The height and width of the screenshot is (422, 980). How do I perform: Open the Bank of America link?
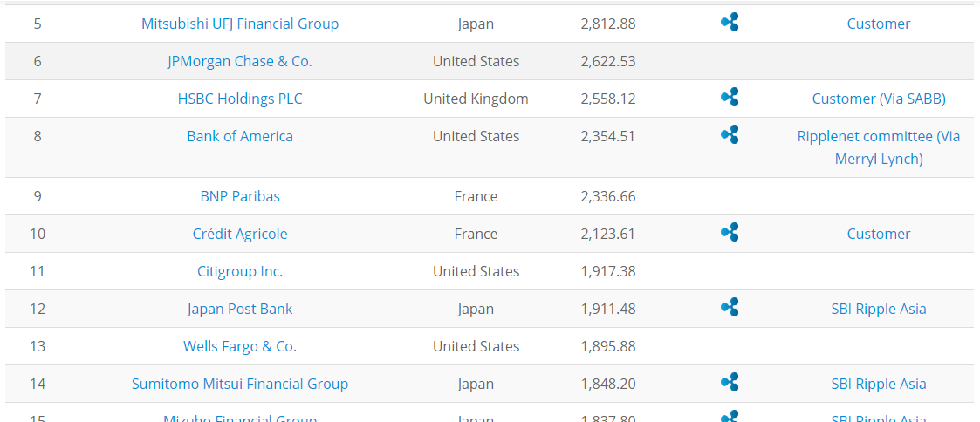pos(240,136)
